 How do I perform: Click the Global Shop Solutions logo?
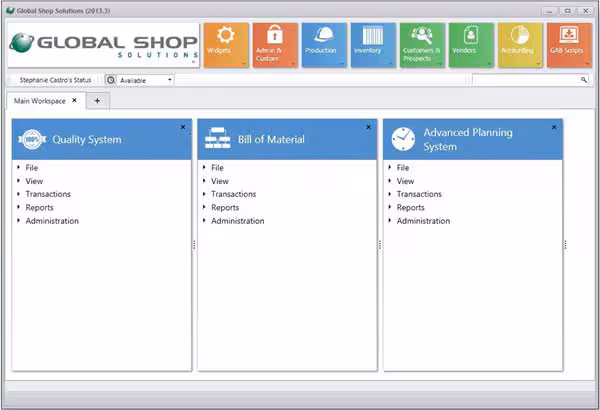103,45
